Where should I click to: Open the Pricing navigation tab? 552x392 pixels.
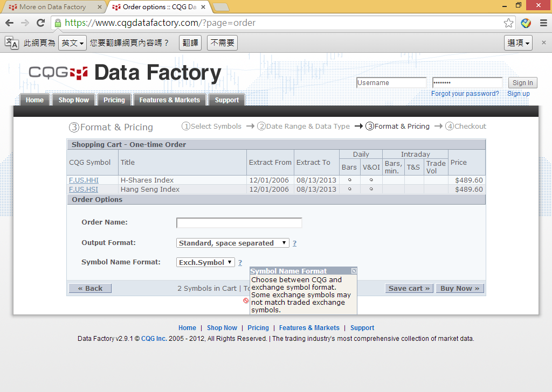(114, 100)
